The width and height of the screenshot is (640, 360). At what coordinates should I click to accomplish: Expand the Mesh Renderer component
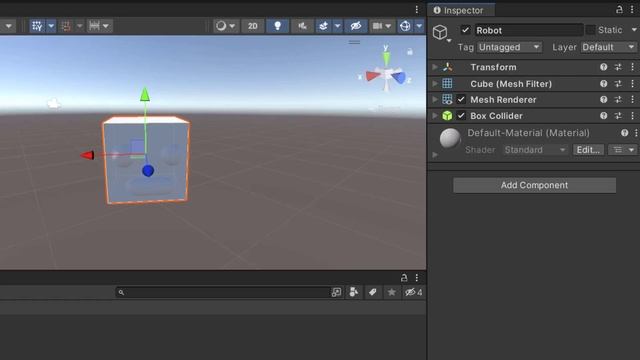click(435, 100)
